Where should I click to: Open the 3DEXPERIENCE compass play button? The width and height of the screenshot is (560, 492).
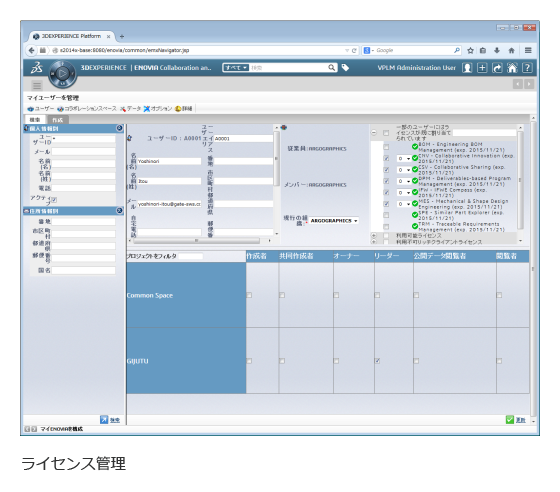tap(62, 74)
